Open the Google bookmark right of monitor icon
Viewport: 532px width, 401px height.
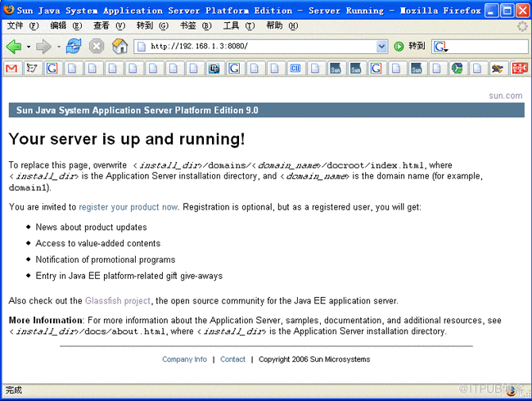click(x=234, y=69)
